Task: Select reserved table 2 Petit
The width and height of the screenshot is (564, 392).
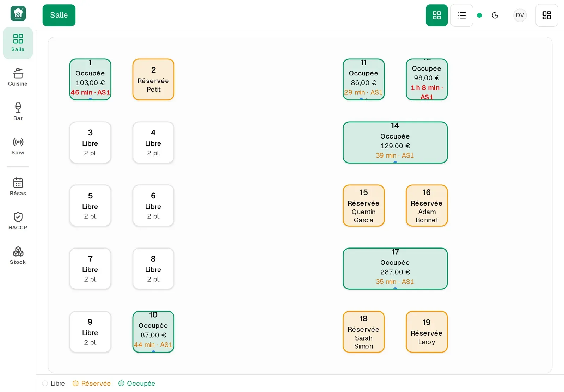Action: point(153,79)
